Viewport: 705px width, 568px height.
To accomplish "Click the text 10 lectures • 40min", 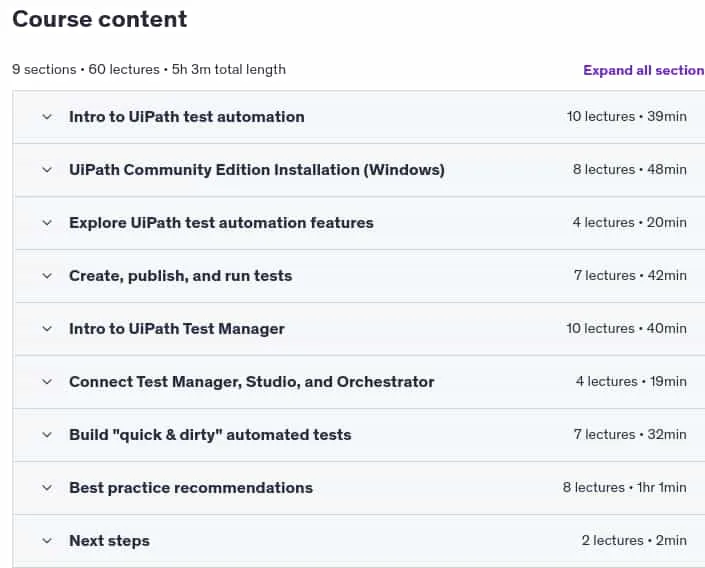I will (x=627, y=329).
